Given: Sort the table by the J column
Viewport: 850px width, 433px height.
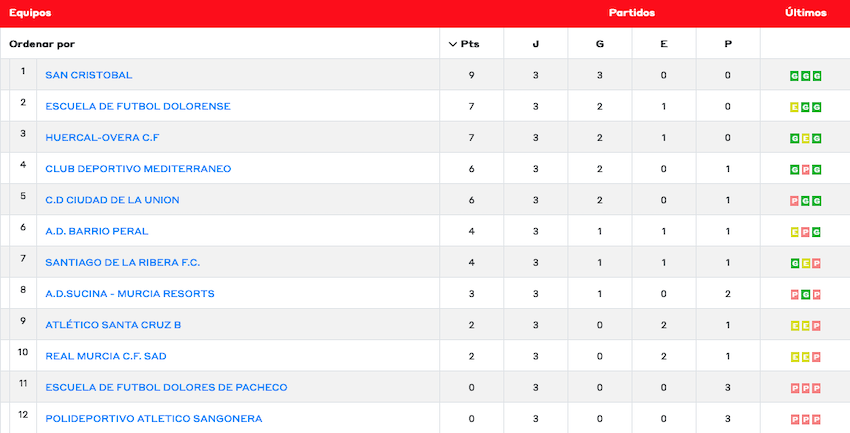Looking at the screenshot, I should pyautogui.click(x=535, y=44).
